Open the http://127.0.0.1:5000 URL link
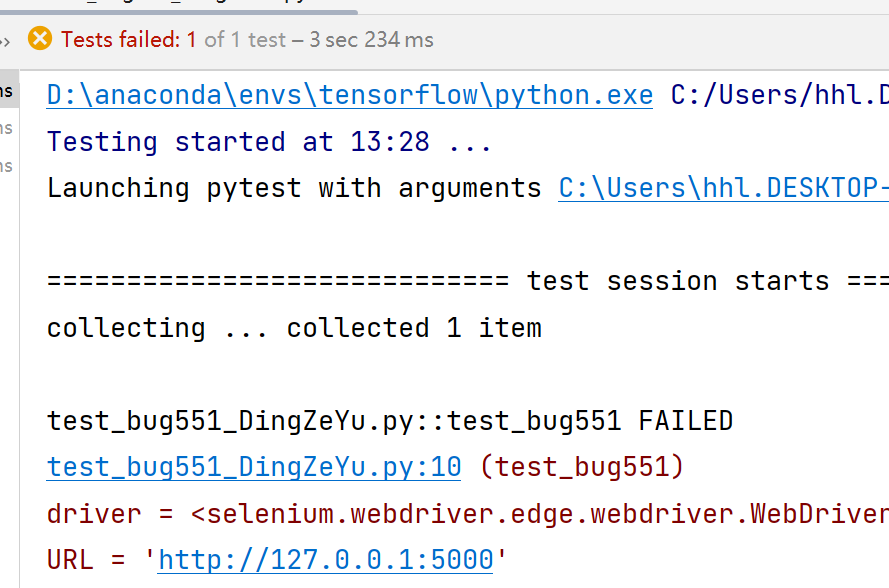 (326, 559)
